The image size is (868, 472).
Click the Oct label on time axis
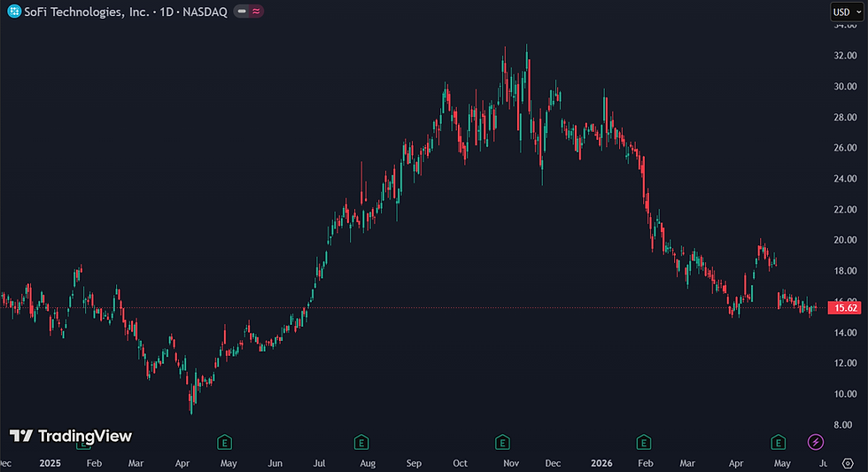point(460,463)
